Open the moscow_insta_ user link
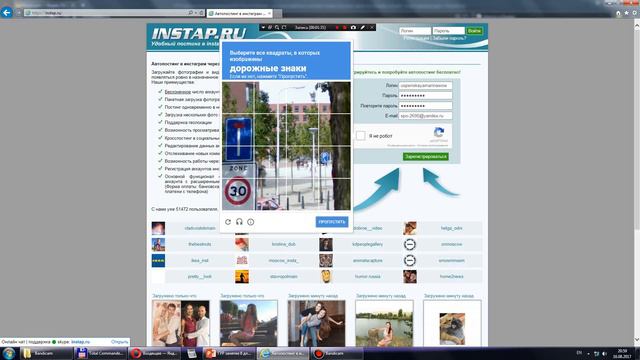Image resolution: width=640 pixels, height=360 pixels. (284, 260)
